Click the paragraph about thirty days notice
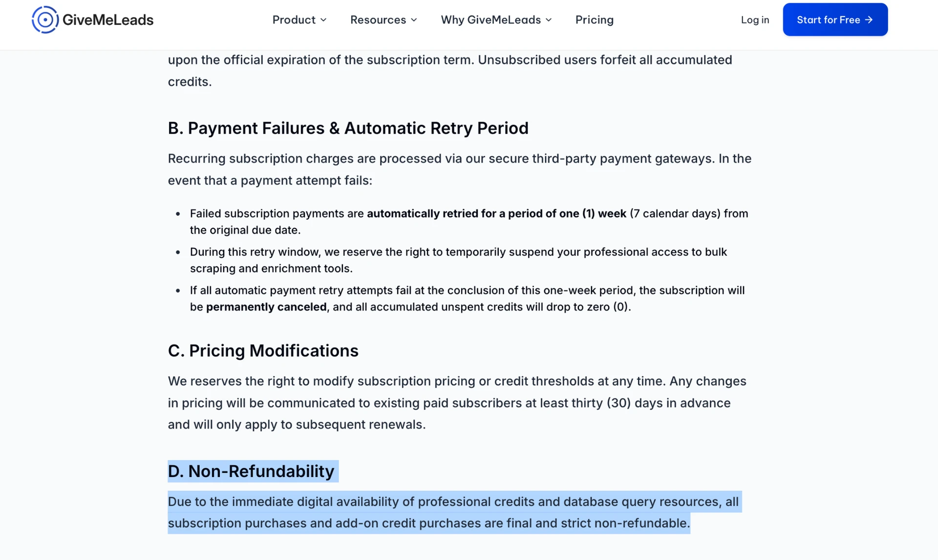The height and width of the screenshot is (560, 938). click(457, 403)
